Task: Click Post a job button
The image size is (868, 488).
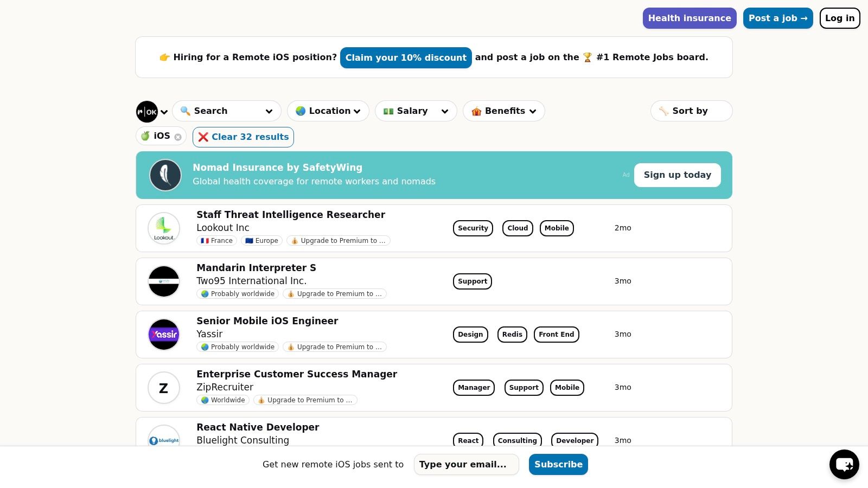Action: (x=778, y=18)
